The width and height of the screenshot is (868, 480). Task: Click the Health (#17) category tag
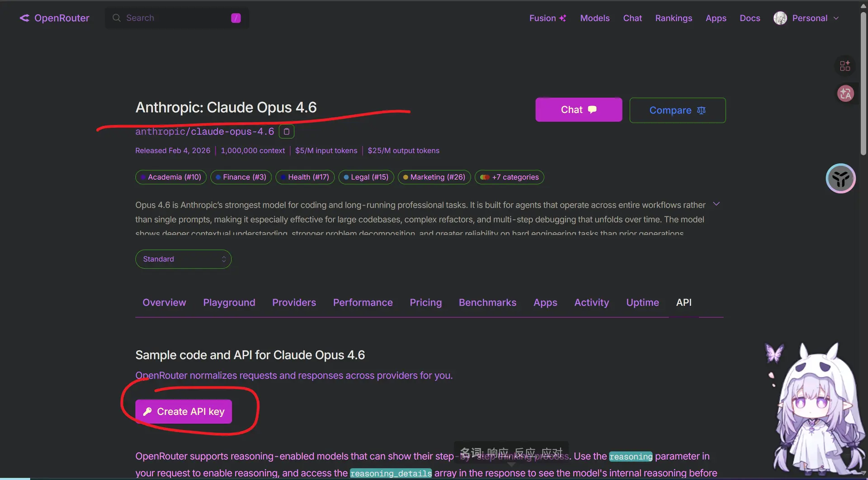305,177
